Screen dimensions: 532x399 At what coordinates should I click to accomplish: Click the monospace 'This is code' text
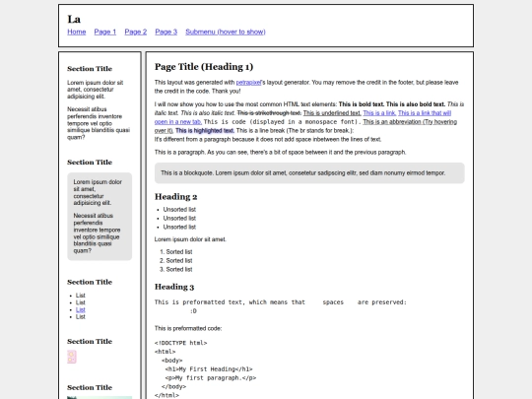283,122
